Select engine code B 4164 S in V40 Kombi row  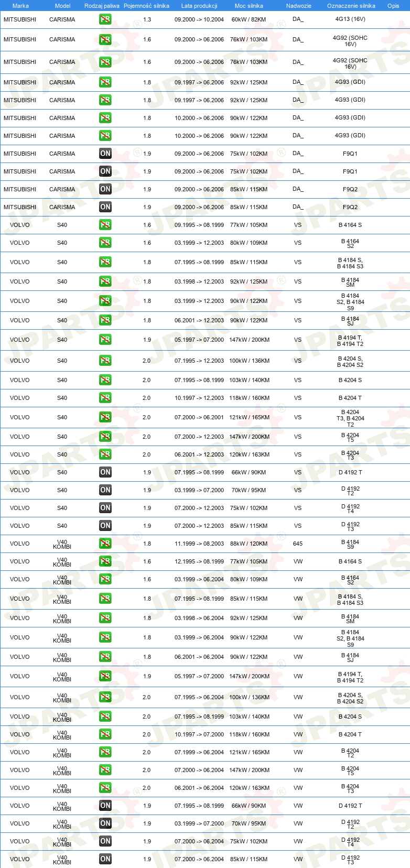tap(350, 561)
